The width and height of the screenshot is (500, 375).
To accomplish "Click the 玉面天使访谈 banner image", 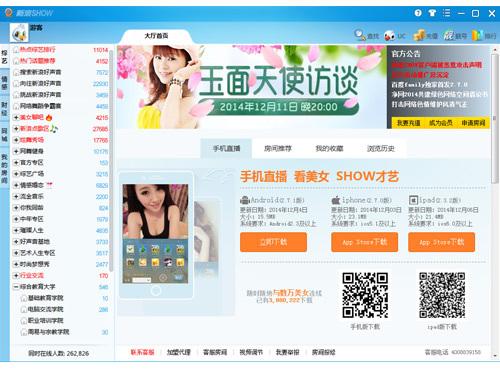I will pyautogui.click(x=252, y=87).
